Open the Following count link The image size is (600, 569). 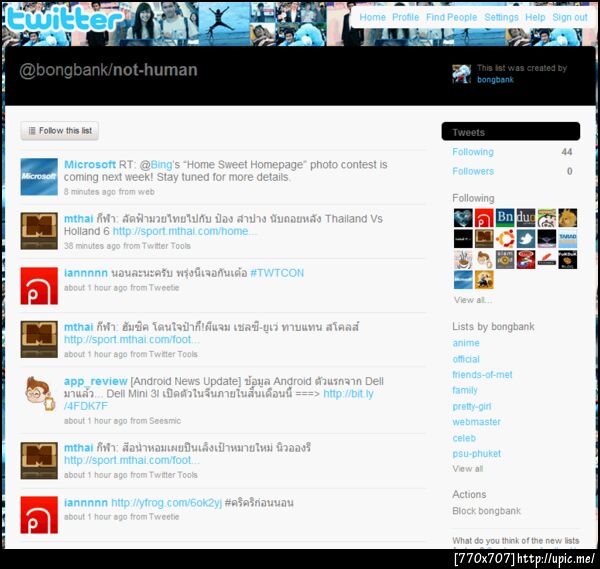pos(473,152)
